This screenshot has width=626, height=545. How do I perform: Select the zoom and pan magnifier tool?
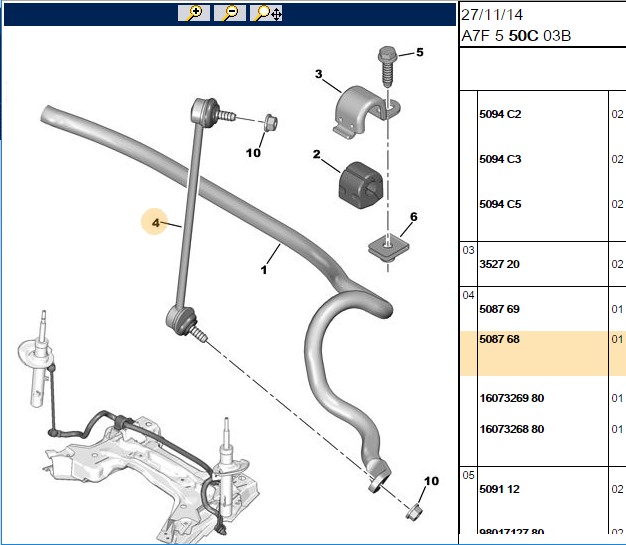coord(266,13)
